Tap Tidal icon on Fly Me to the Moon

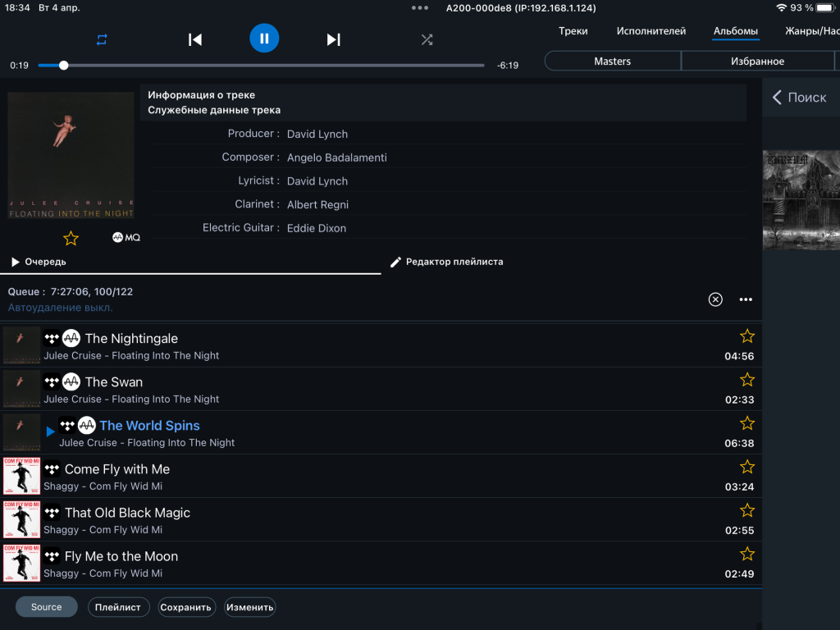[x=52, y=556]
